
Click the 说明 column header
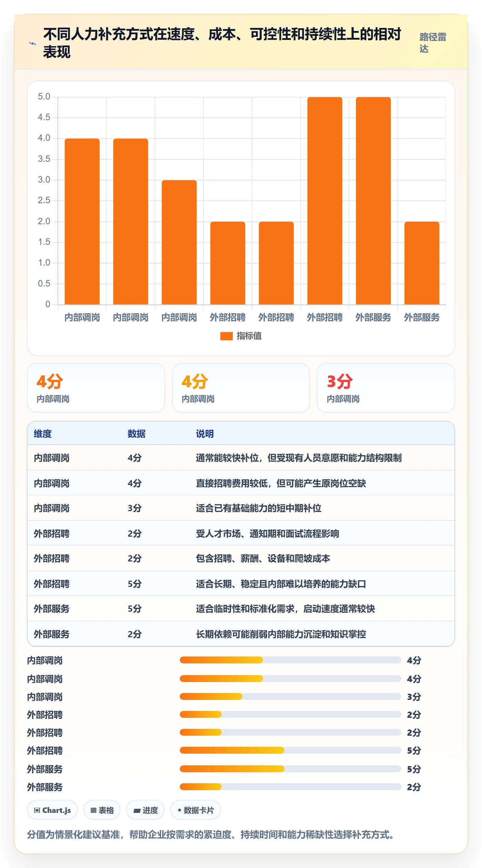tap(205, 434)
